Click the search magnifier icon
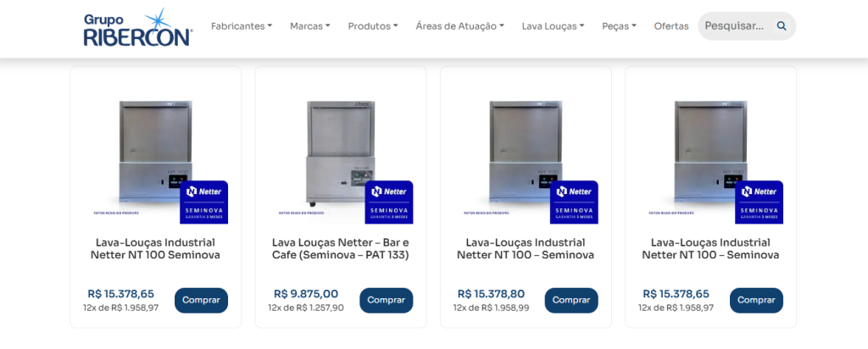Screen dimensions: 868x349 [x=782, y=26]
